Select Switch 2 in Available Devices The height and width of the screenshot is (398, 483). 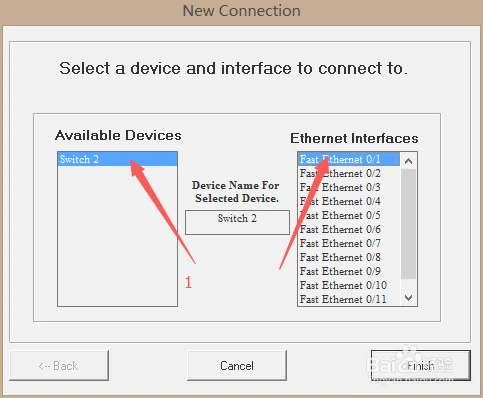tap(117, 159)
